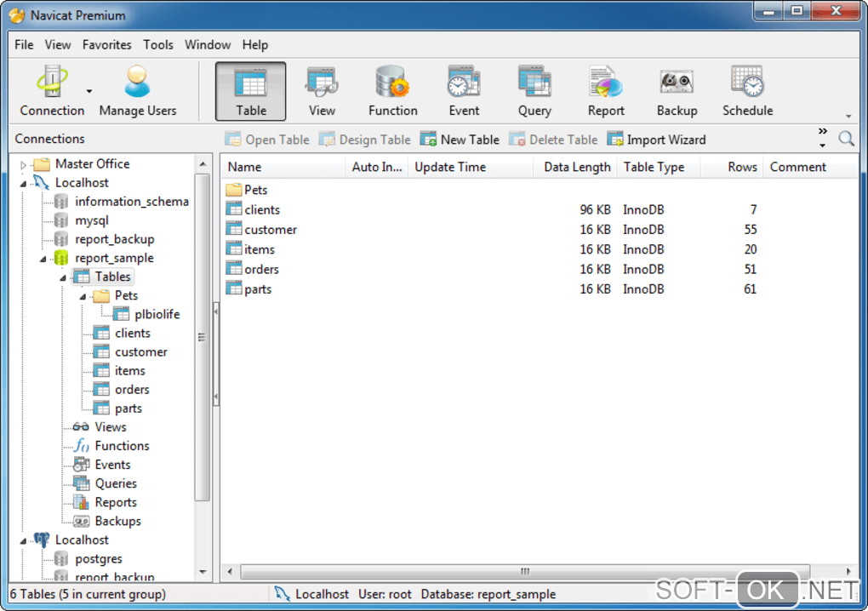Open the Query toolbar icon
This screenshot has width=868, height=611.
(x=534, y=91)
